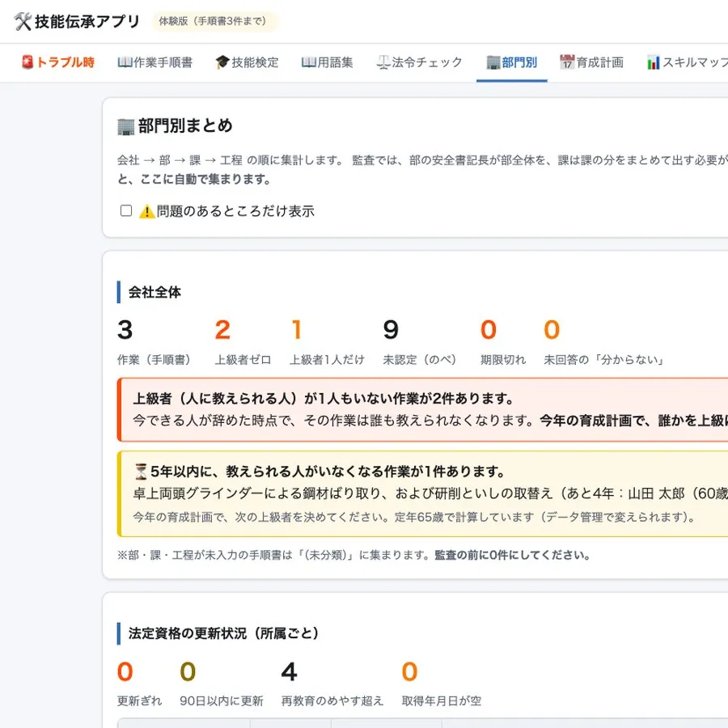This screenshot has height=728, width=728.
Task: Click the red alert 上級者が1人もいない作業が2件
Action: click(422, 409)
